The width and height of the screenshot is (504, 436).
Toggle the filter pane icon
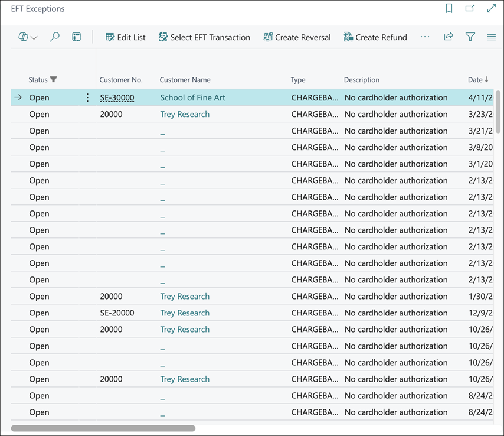coord(470,37)
